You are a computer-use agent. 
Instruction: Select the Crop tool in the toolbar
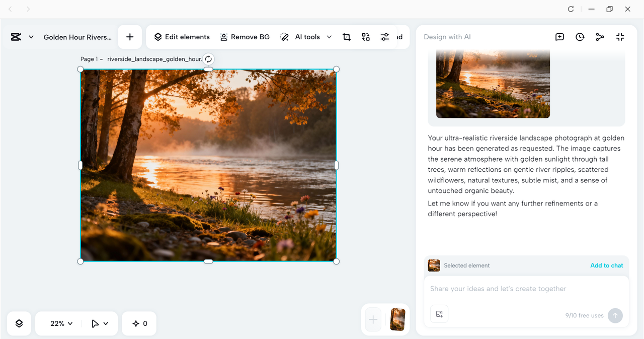347,36
